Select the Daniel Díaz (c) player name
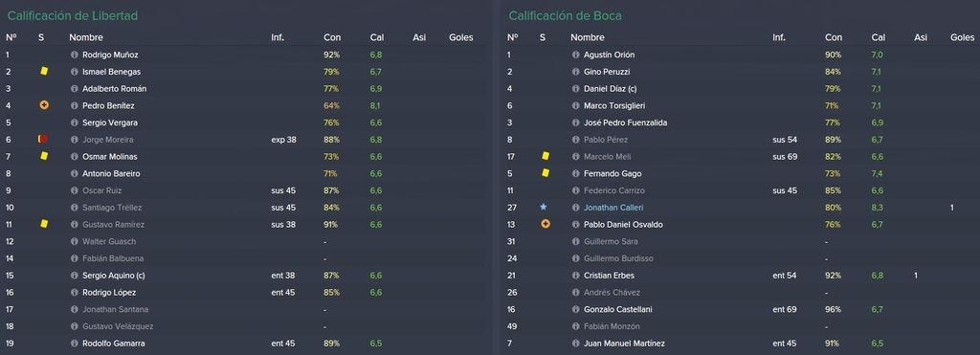 coord(610,89)
